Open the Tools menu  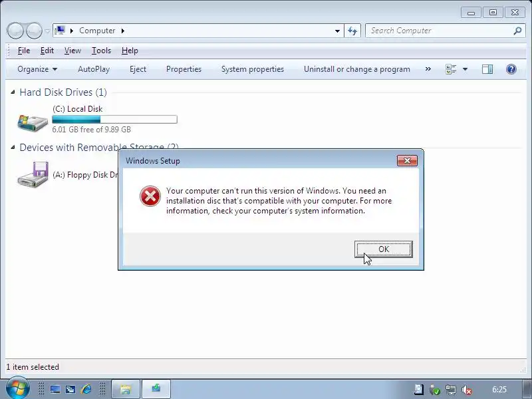[101, 51]
